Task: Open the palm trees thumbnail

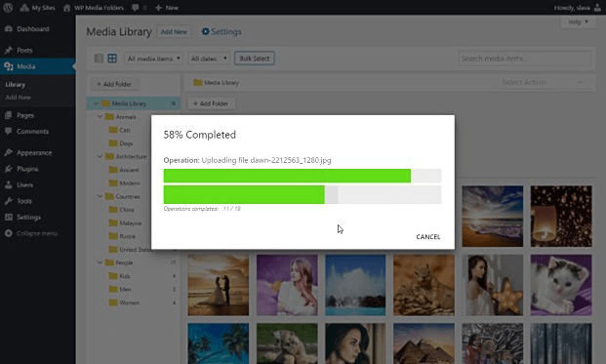Action: (x=219, y=344)
